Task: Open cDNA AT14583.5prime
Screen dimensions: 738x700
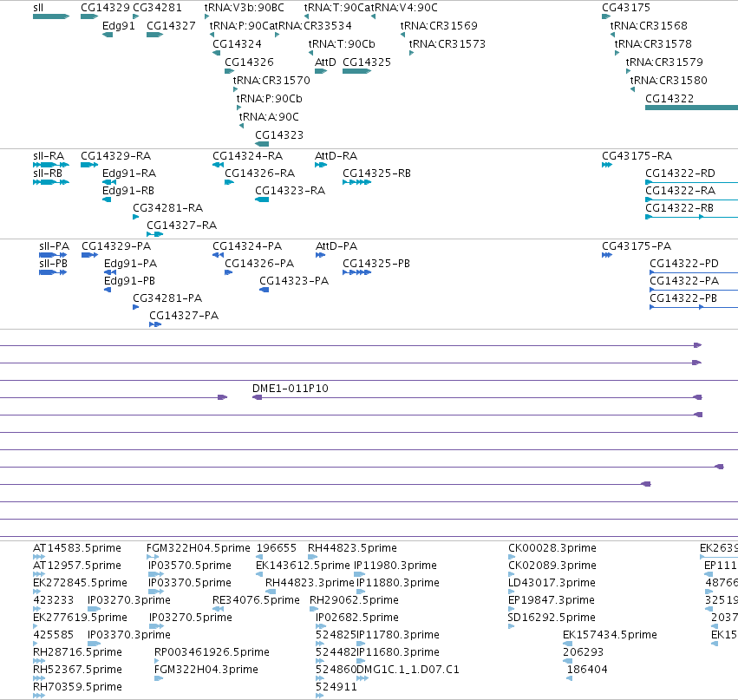Action: coord(39,557)
